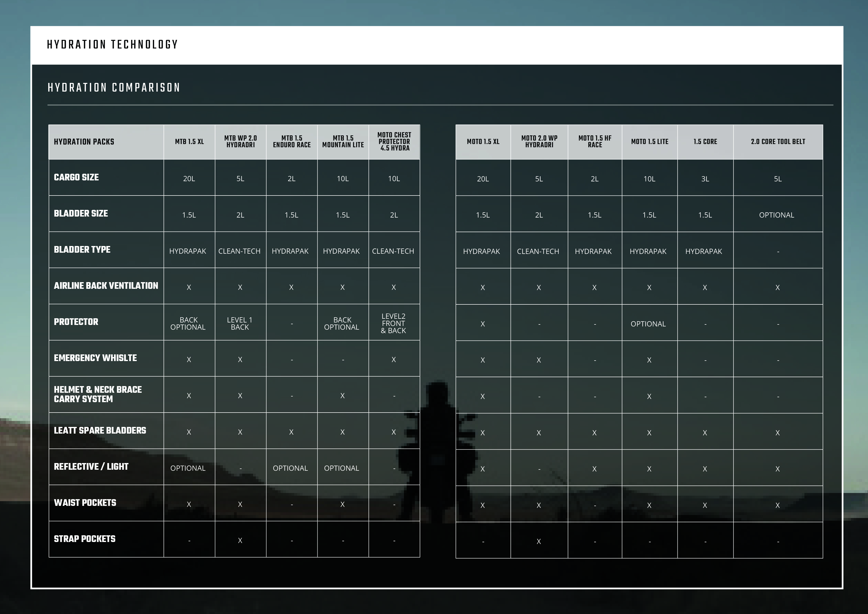Select the 2.0 Core Tool Belt header
Viewport: 868px width, 614px height.
778,142
